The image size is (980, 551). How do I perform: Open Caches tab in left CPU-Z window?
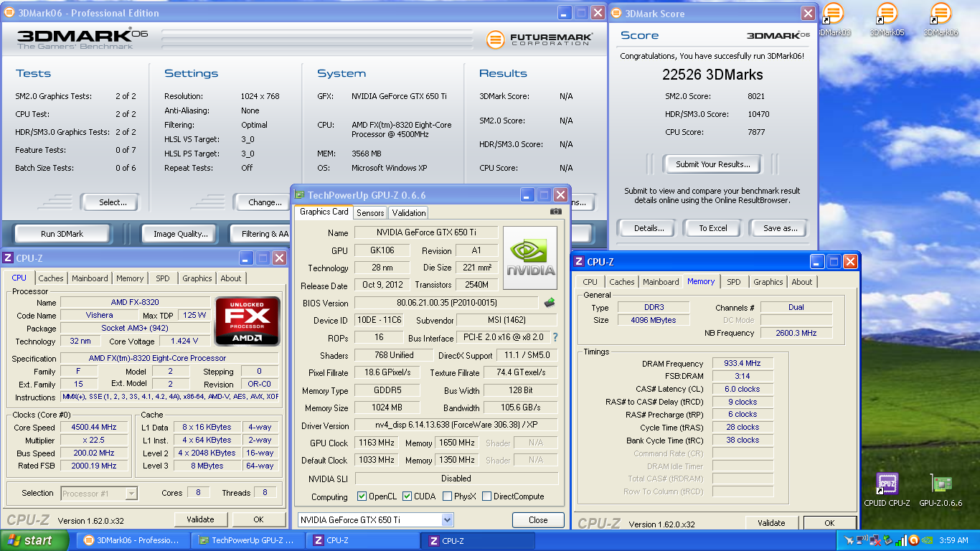(x=51, y=278)
